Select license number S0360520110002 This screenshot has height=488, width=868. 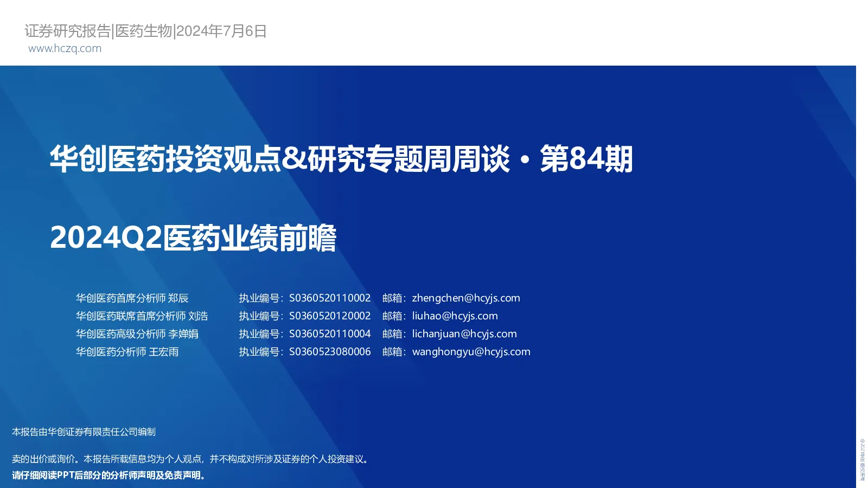330,298
